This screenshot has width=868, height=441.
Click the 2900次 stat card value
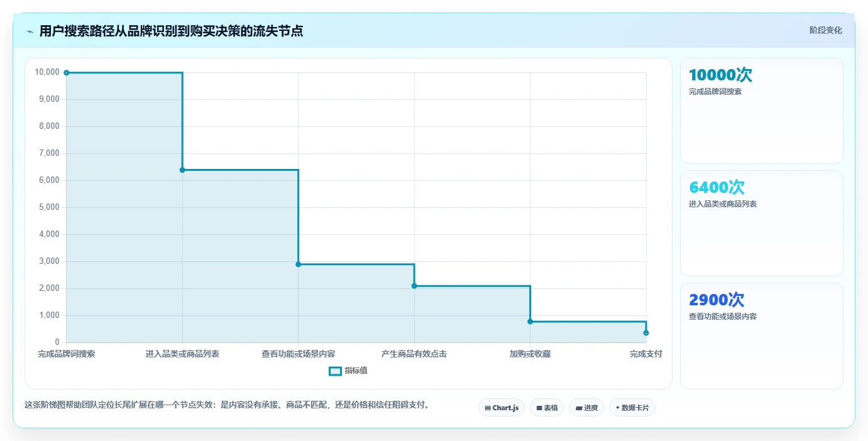717,300
